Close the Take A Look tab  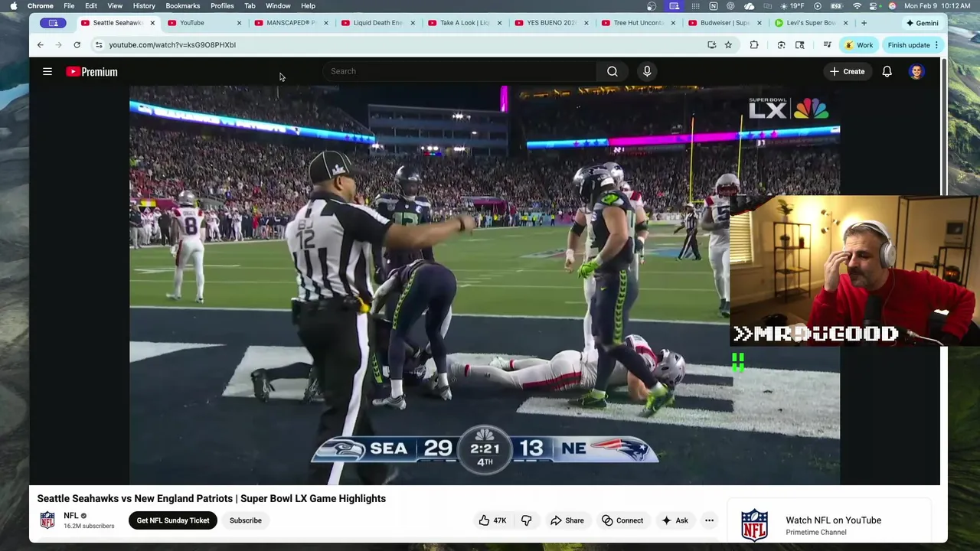click(500, 23)
